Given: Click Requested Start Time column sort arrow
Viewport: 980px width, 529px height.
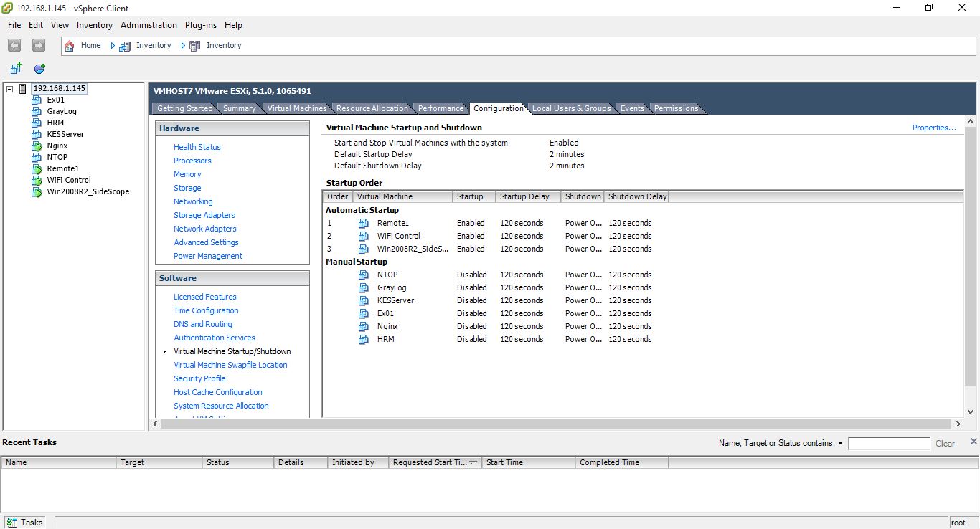Looking at the screenshot, I should coord(473,462).
